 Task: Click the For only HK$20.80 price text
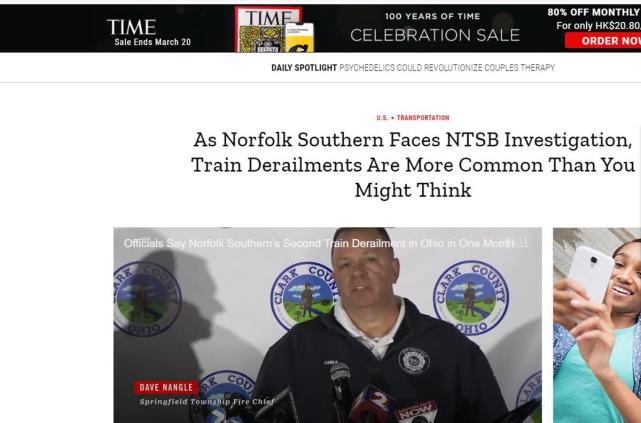598,26
